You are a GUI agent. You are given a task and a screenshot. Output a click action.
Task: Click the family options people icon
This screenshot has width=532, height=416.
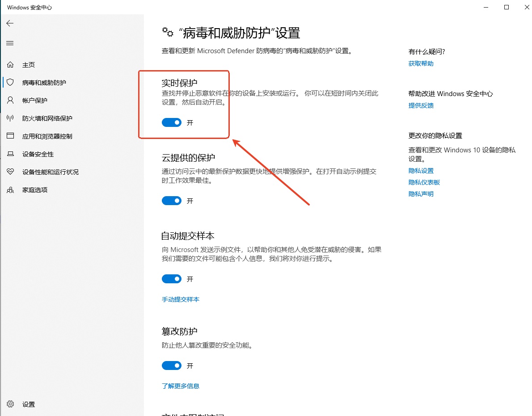click(x=10, y=190)
